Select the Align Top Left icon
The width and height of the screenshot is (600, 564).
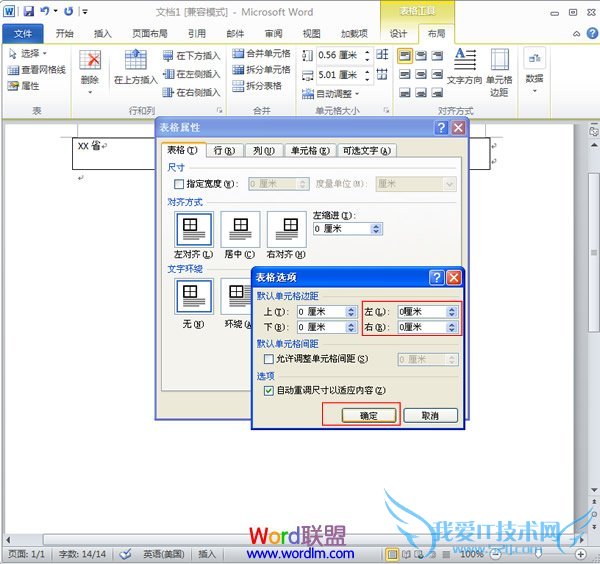[404, 56]
